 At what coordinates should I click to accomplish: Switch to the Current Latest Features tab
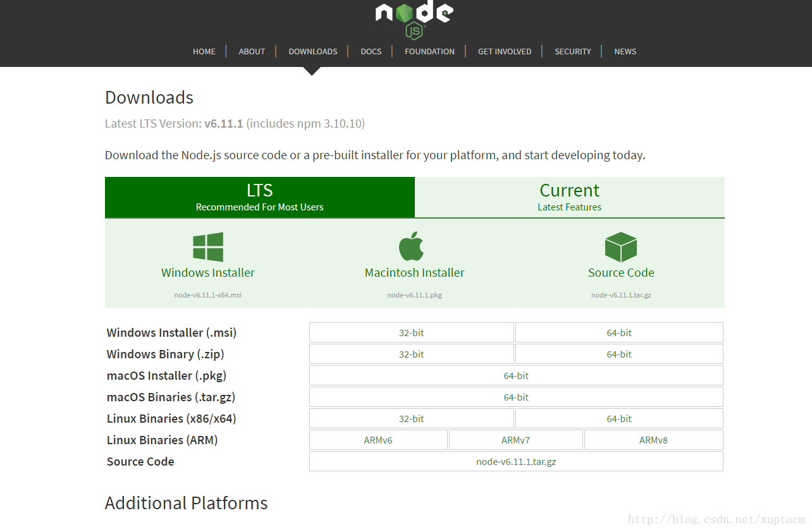570,197
